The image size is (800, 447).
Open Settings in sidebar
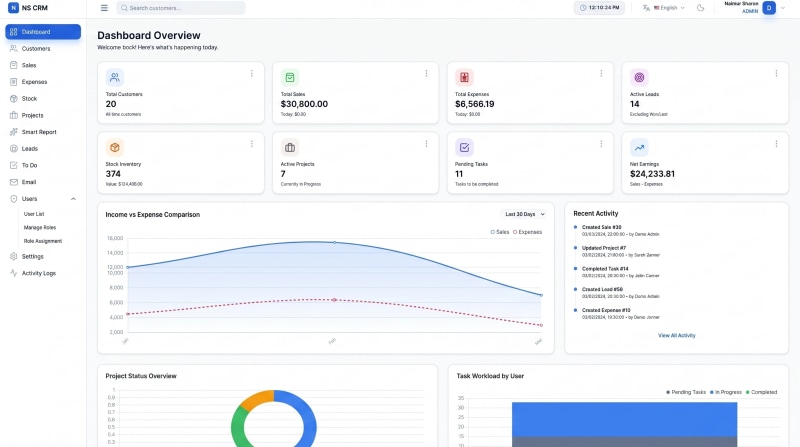(x=43, y=257)
